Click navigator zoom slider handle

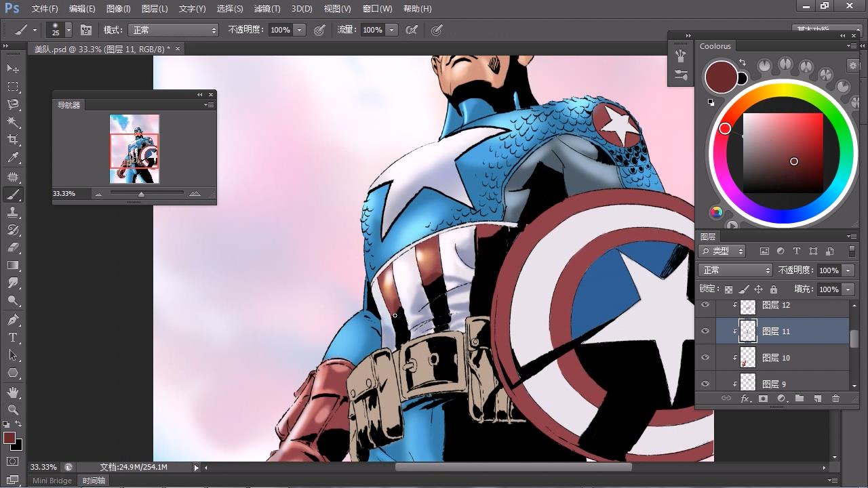coord(141,195)
